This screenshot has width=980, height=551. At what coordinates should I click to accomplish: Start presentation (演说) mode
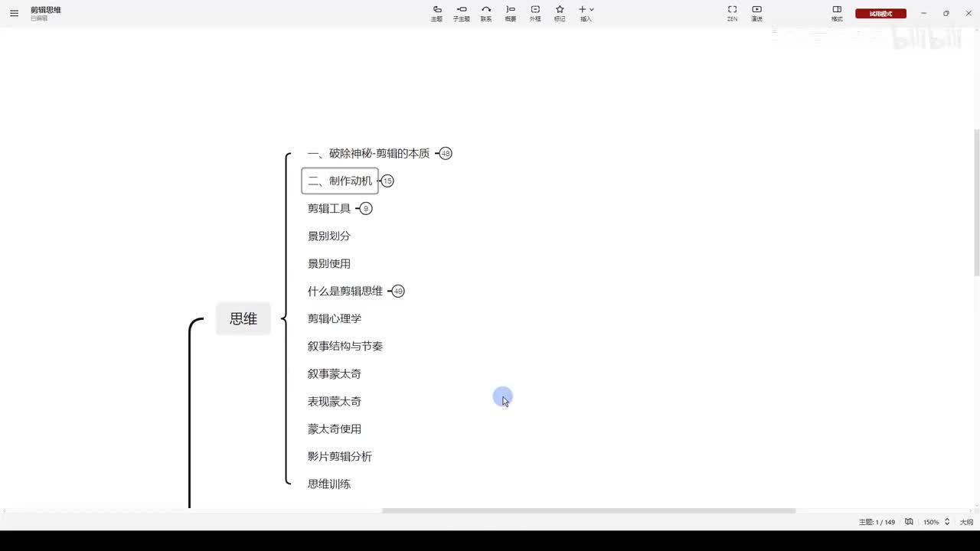[756, 13]
